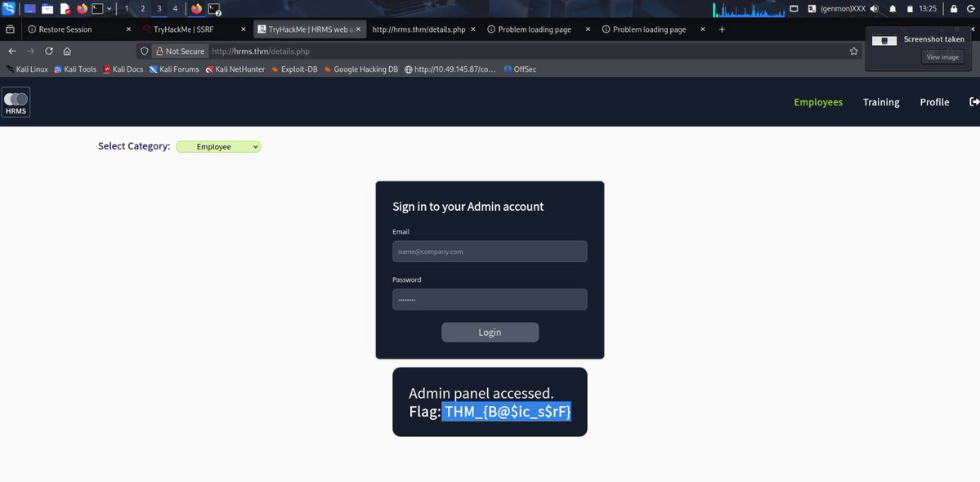This screenshot has width=980, height=482.
Task: Lock the screen with the padlock icon
Action: click(x=954, y=9)
